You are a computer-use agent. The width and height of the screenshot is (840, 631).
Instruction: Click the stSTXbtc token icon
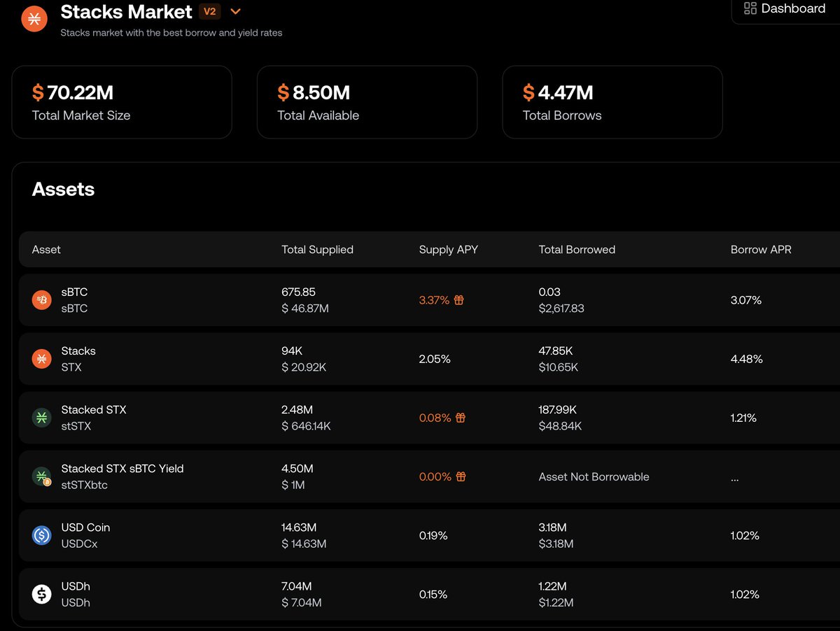pos(42,476)
